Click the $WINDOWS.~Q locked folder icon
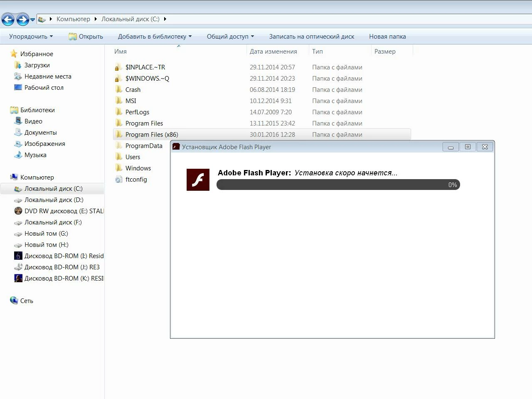This screenshot has height=399, width=532. pos(118,78)
